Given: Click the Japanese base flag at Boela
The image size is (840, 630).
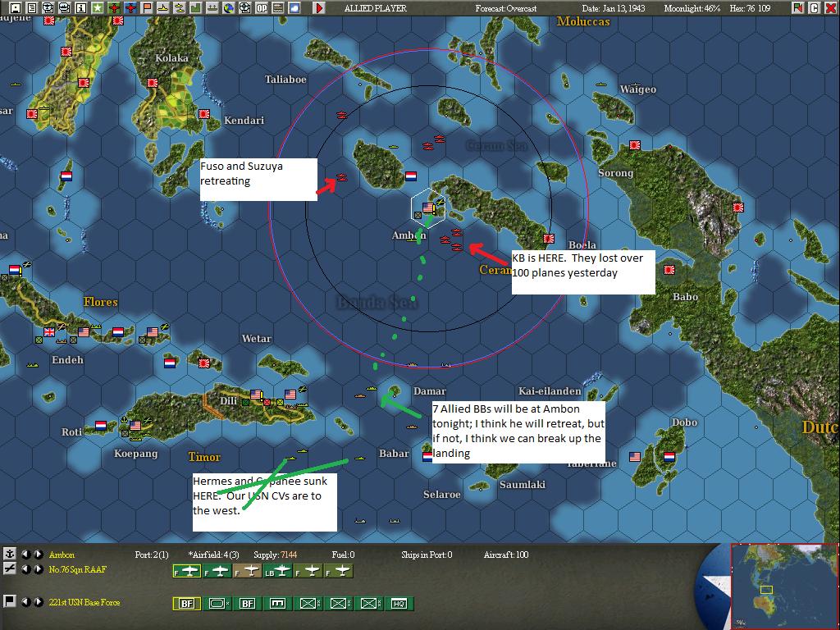Looking at the screenshot, I should tap(549, 239).
